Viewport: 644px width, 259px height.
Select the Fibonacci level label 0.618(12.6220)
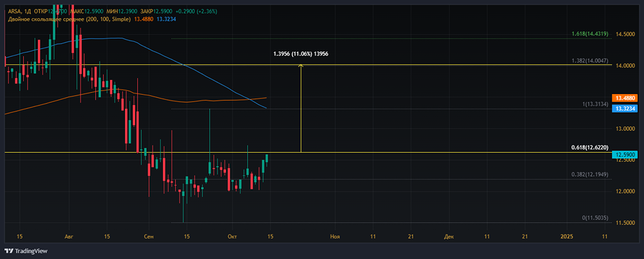590,148
